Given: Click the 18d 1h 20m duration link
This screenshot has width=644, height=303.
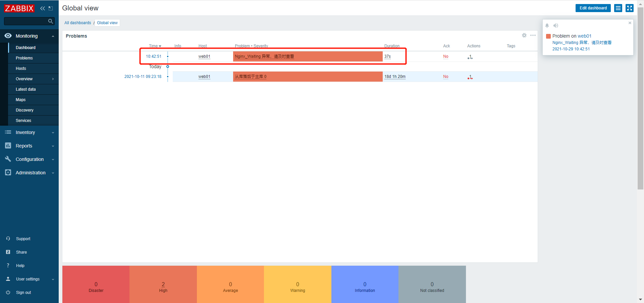Looking at the screenshot, I should pyautogui.click(x=395, y=77).
